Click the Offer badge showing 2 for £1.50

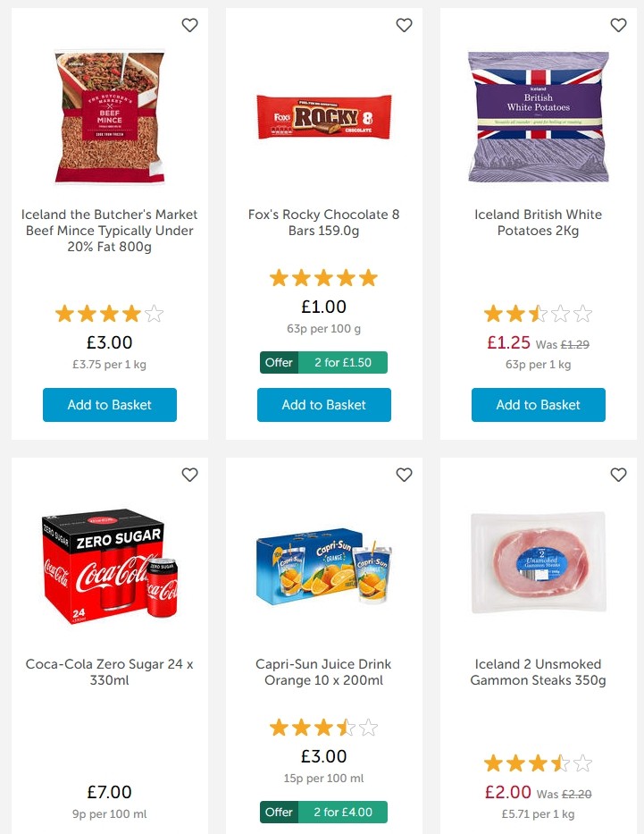323,363
